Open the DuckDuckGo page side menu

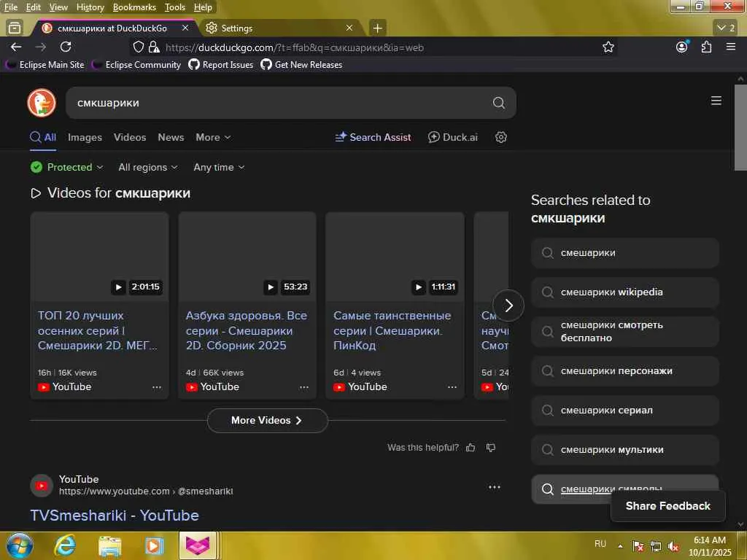click(x=716, y=101)
